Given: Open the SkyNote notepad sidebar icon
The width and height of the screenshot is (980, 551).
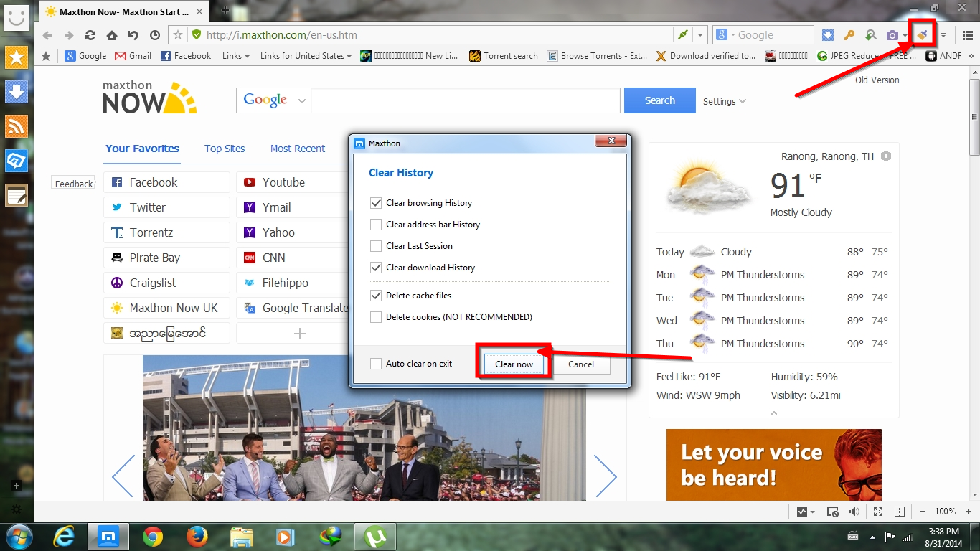Looking at the screenshot, I should [x=17, y=195].
